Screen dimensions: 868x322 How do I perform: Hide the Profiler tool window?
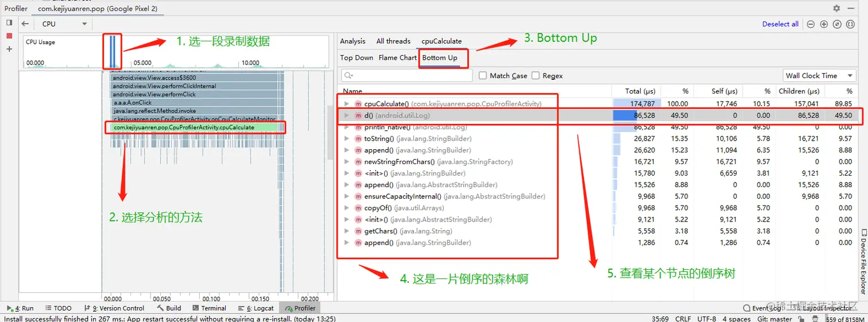coord(850,9)
